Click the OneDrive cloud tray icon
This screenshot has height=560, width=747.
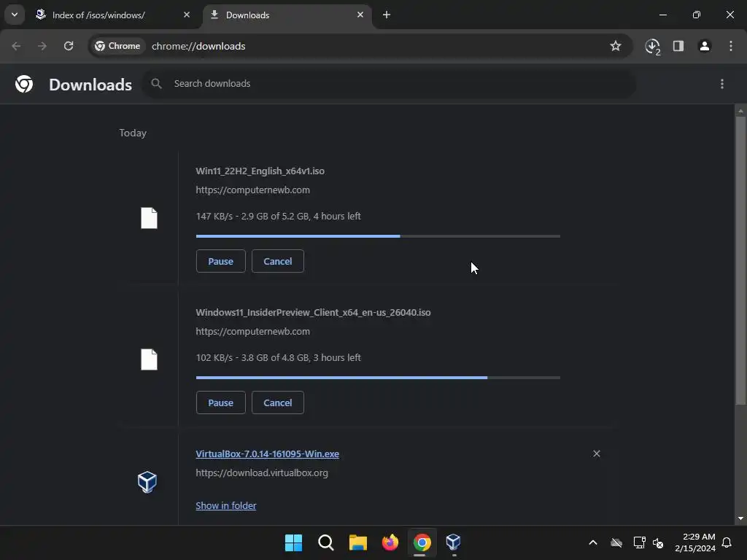(616, 542)
